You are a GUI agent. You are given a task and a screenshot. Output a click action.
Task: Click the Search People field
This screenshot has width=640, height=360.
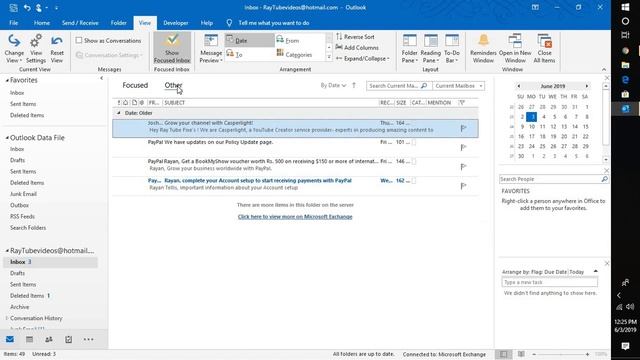[x=550, y=179]
